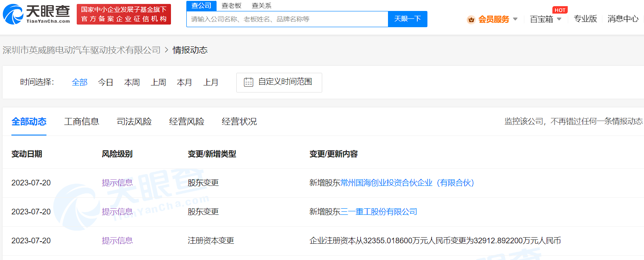The height and width of the screenshot is (260, 644).
Task: Open the 三一重工股份有限公司 shareholder link
Action: coord(379,212)
